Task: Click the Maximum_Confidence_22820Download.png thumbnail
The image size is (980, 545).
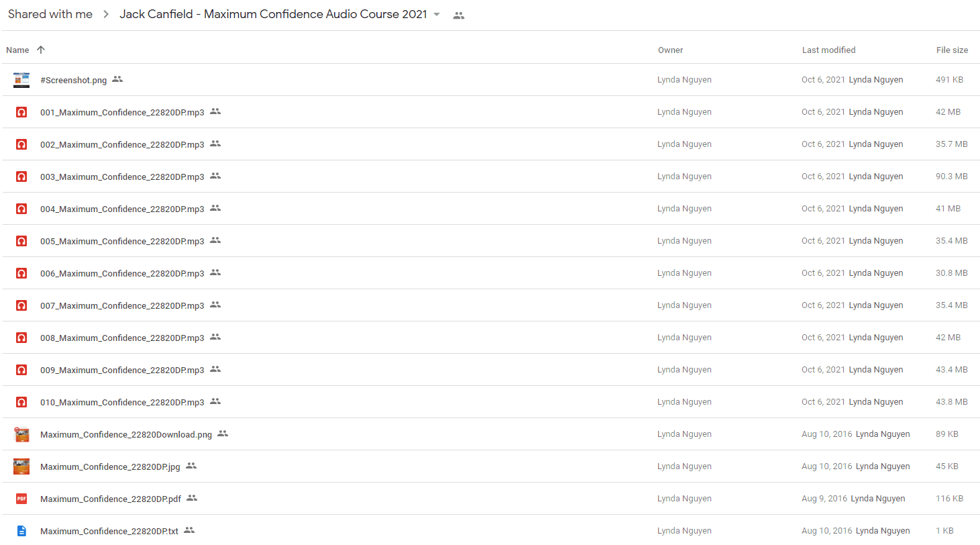Action: tap(21, 434)
